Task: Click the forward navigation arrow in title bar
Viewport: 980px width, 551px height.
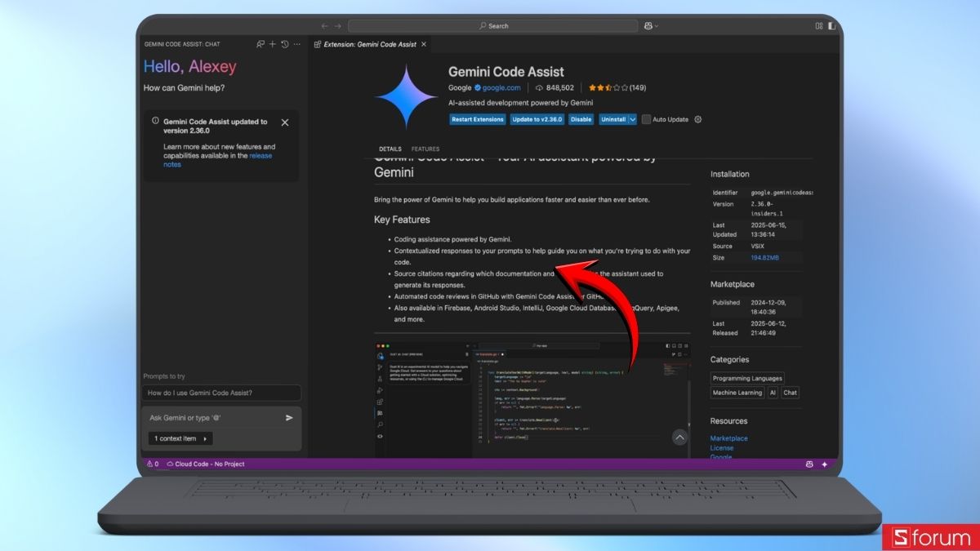Action: coord(338,26)
